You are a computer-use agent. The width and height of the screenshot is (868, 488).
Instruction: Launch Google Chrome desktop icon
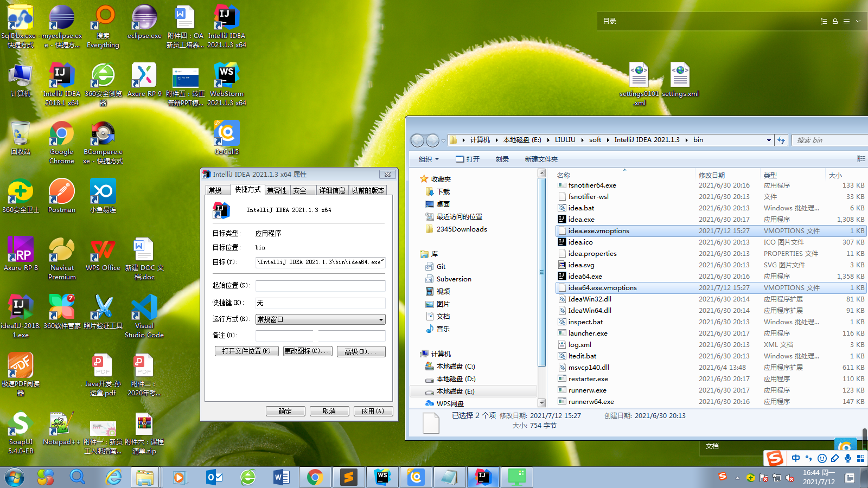tap(62, 142)
